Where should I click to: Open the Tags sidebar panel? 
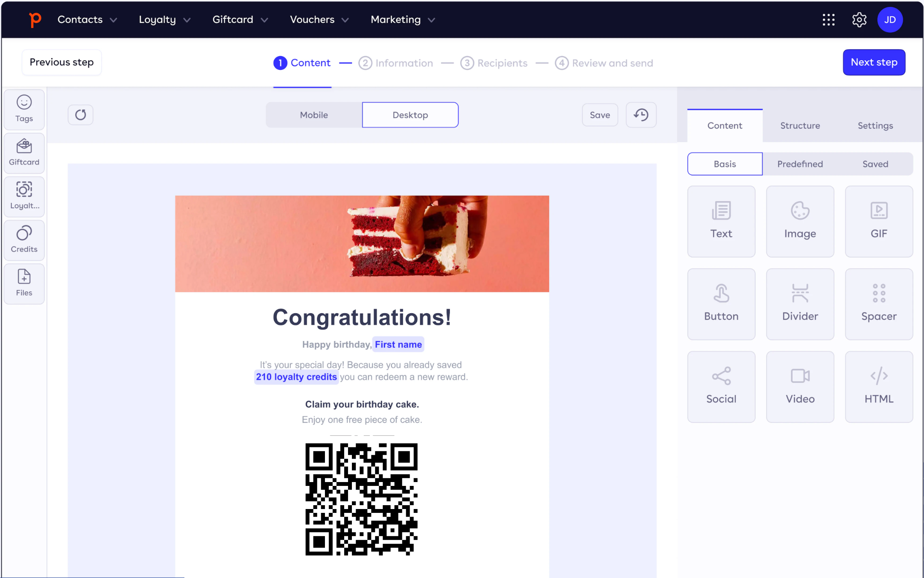pos(24,109)
